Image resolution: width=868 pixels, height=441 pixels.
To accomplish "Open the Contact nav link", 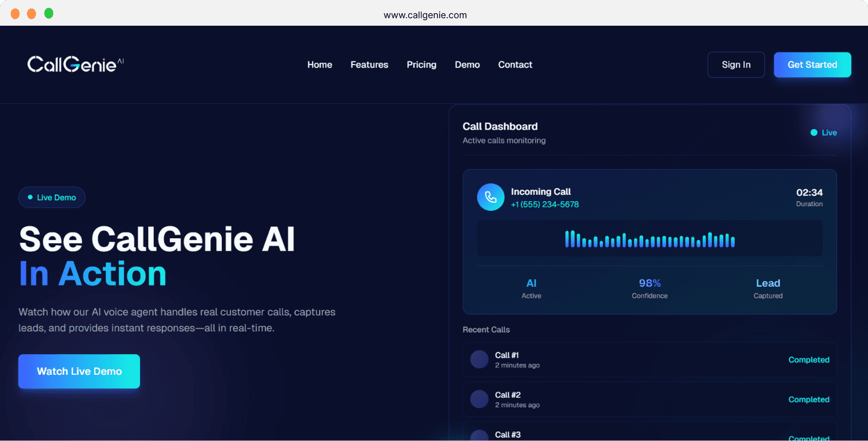I will point(515,65).
